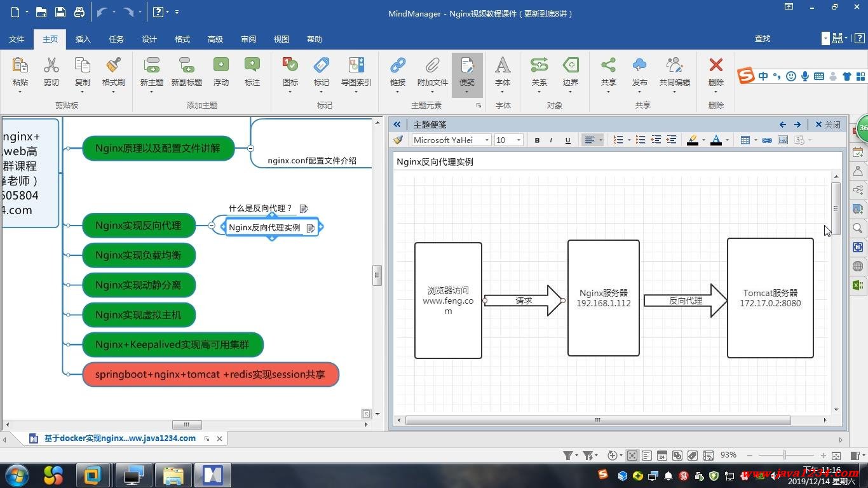Select the Nginx实现负载均衡 topic
Viewport: 868px width, 488px height.
tap(139, 255)
